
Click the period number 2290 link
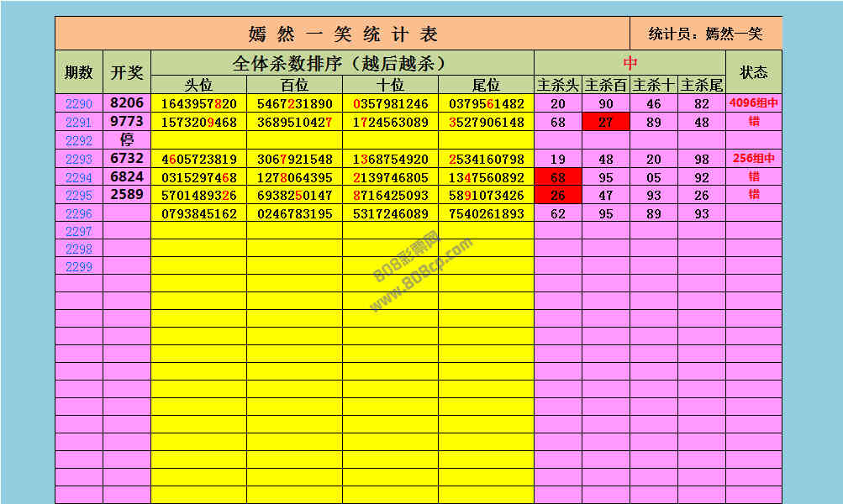(78, 104)
